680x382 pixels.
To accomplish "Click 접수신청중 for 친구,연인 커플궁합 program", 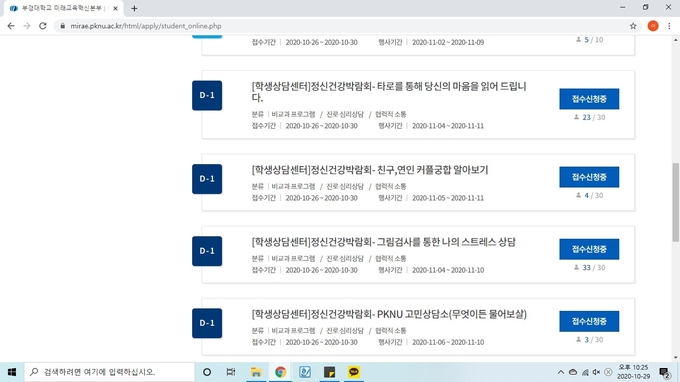I will click(x=589, y=177).
